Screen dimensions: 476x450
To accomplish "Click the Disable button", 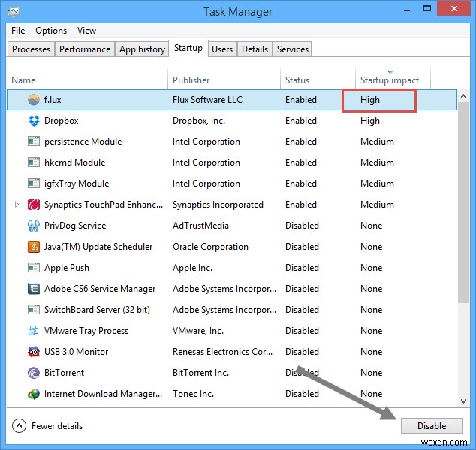I will pyautogui.click(x=432, y=426).
